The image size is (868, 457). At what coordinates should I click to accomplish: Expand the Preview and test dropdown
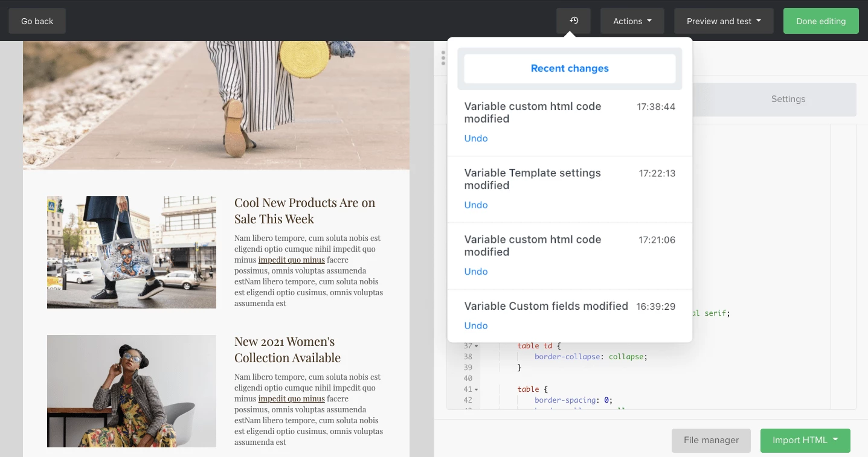coord(724,21)
